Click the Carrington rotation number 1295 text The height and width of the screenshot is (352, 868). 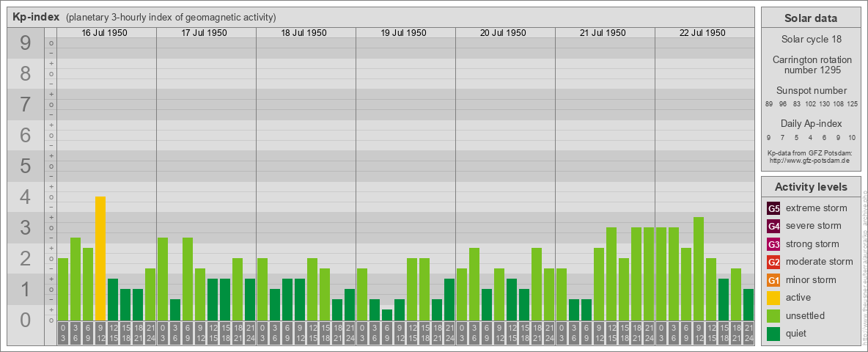coord(812,65)
